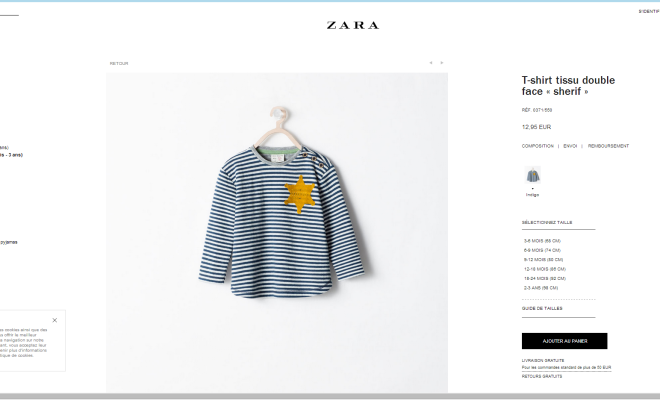
Task: Choose size 6-9 mois
Action: (x=542, y=250)
